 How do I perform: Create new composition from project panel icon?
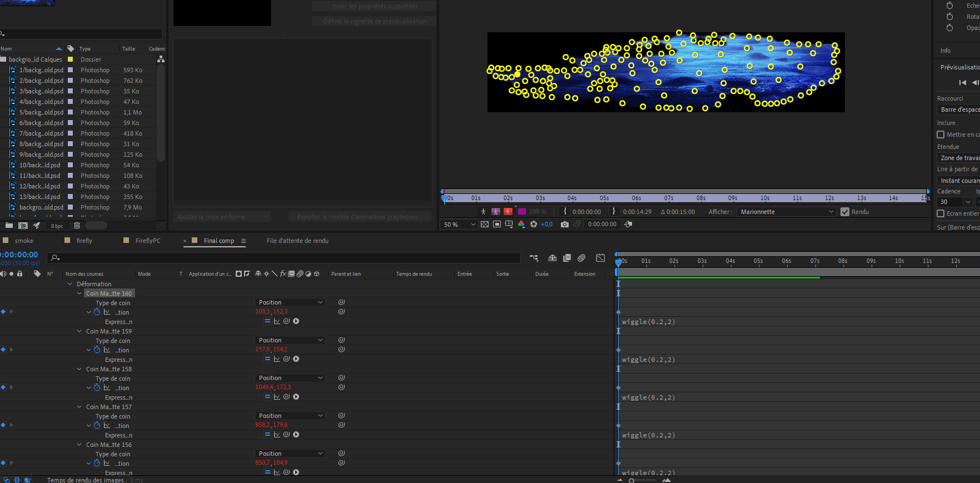pos(23,226)
